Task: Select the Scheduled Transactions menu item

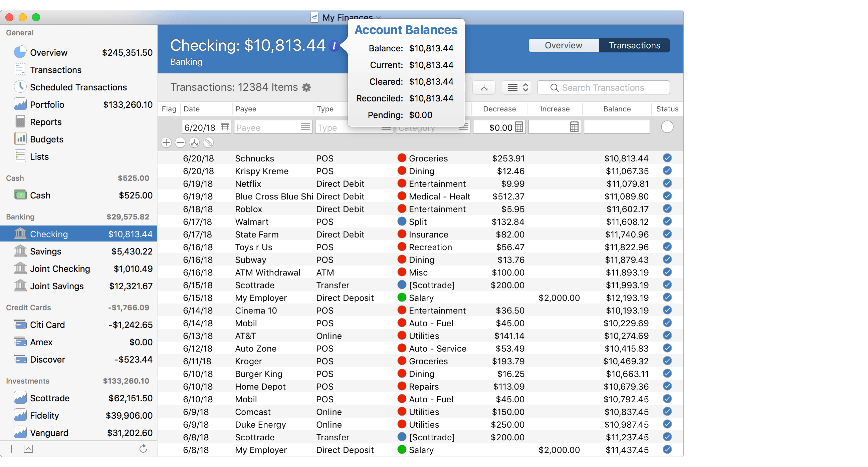Action: point(78,87)
